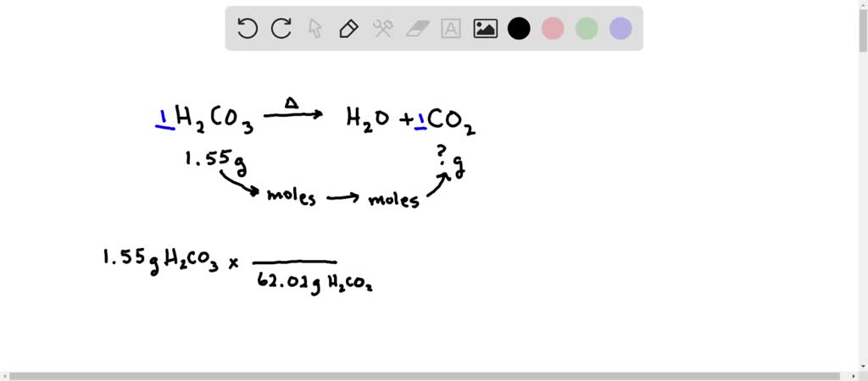Select the pointer selection tool
The width and height of the screenshot is (868, 381).
[315, 28]
